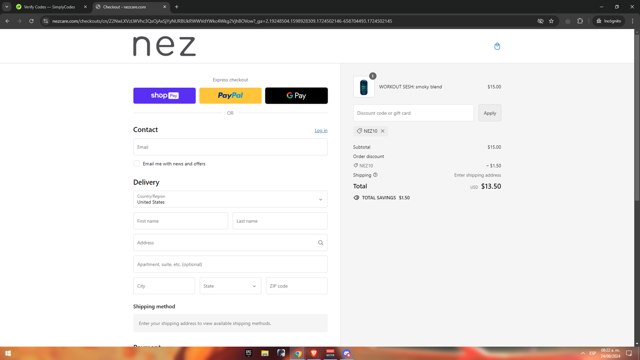Expand the Country/Region dropdown
The width and height of the screenshot is (640, 360).
(230, 199)
